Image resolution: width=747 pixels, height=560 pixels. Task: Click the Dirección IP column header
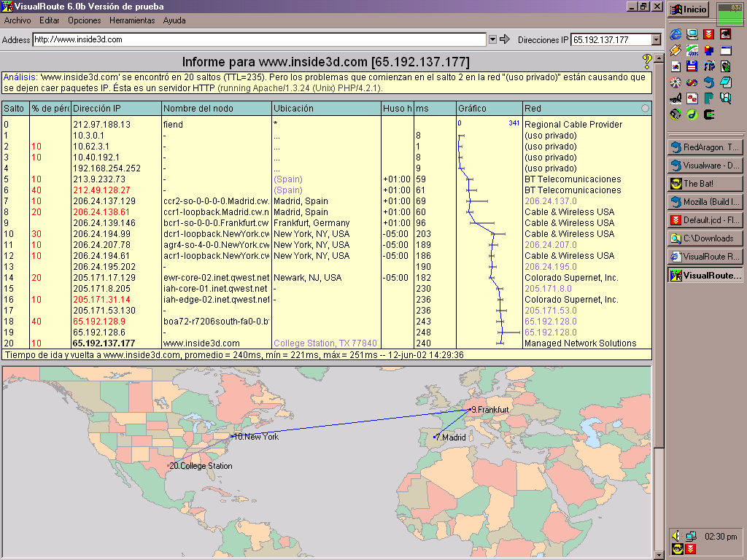[x=116, y=109]
